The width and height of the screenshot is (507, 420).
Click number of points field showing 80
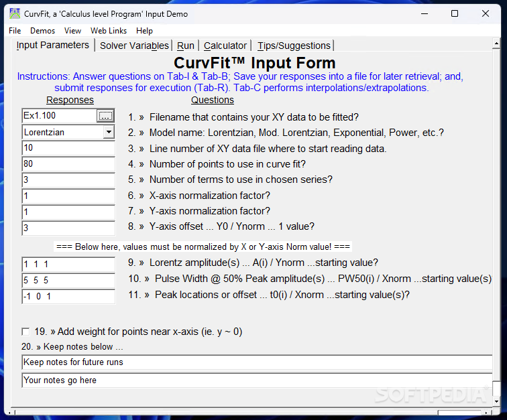point(68,164)
